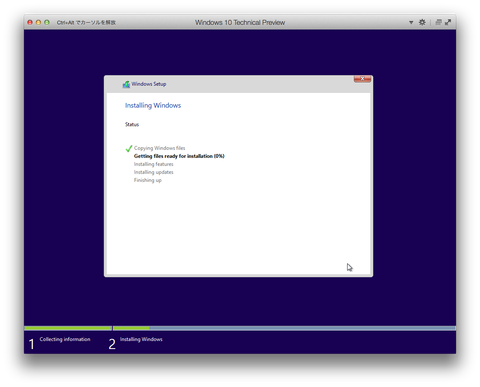Click the 'Status' label

pyautogui.click(x=132, y=124)
